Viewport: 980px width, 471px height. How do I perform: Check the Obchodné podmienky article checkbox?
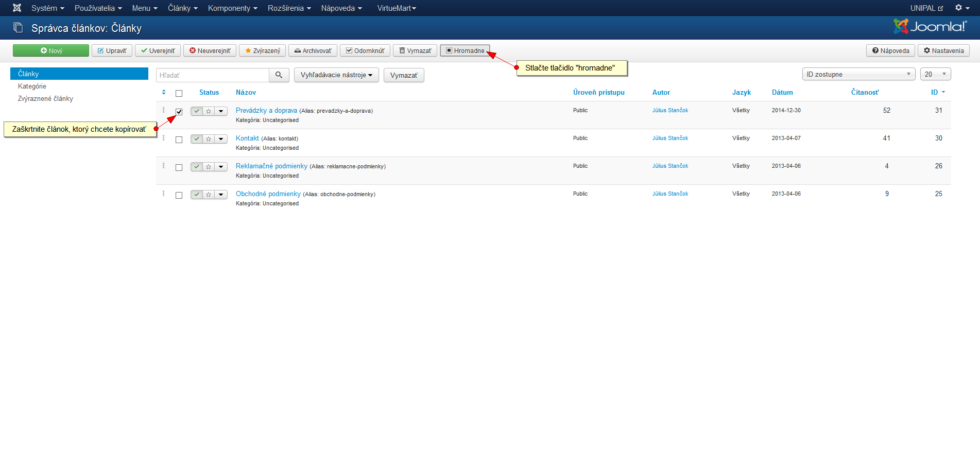[x=179, y=195]
